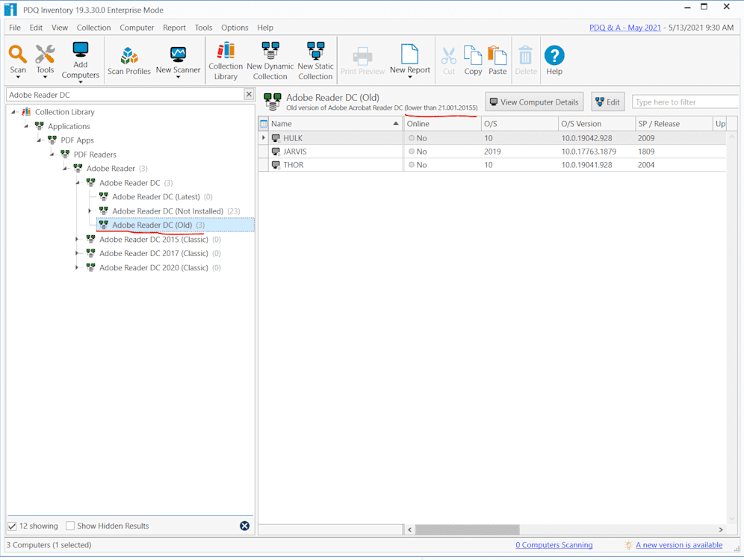Collapse the Collection Library tree node
Screen dimensions: 744x560
13,112
